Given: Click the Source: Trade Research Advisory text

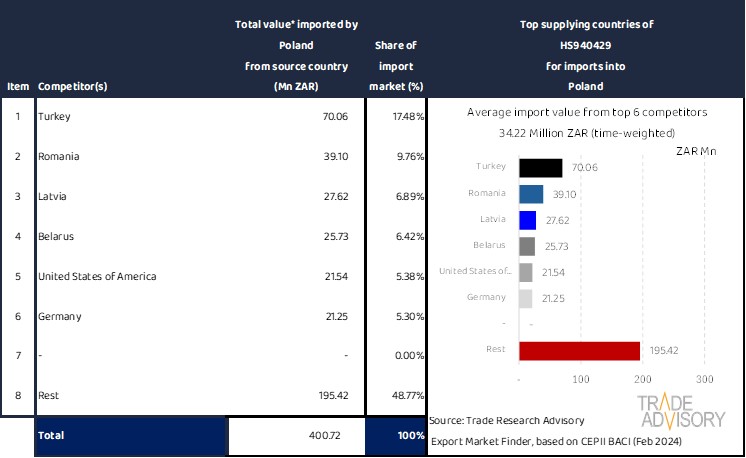Looking at the screenshot, I should 506,420.
